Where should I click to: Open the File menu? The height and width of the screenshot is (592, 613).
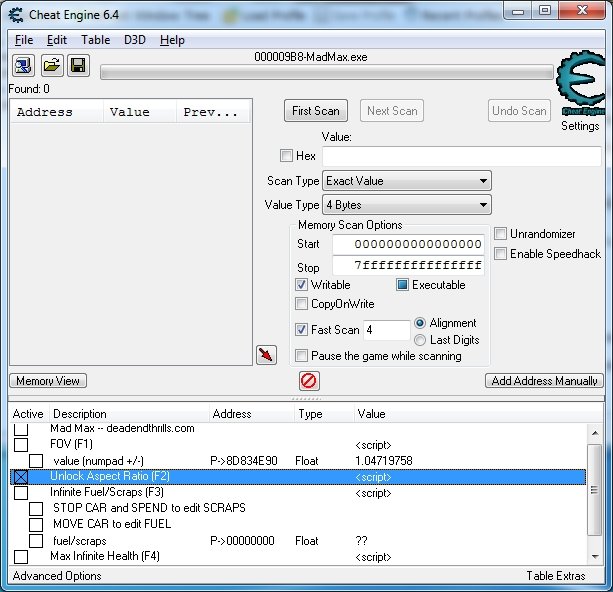(x=24, y=40)
